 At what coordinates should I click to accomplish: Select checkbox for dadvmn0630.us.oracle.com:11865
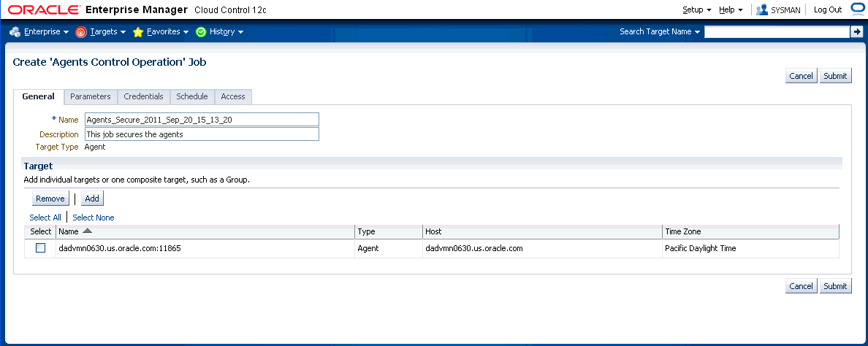tap(40, 248)
